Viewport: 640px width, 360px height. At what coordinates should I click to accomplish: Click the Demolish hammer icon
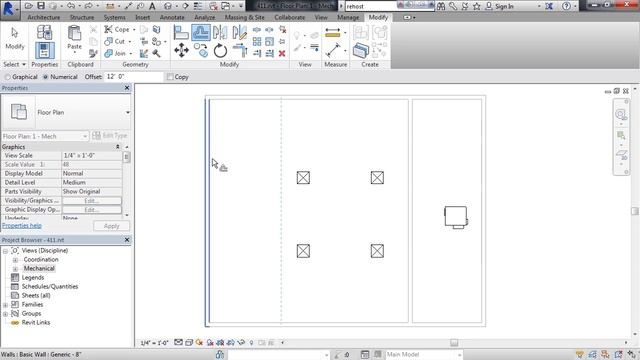tap(156, 53)
